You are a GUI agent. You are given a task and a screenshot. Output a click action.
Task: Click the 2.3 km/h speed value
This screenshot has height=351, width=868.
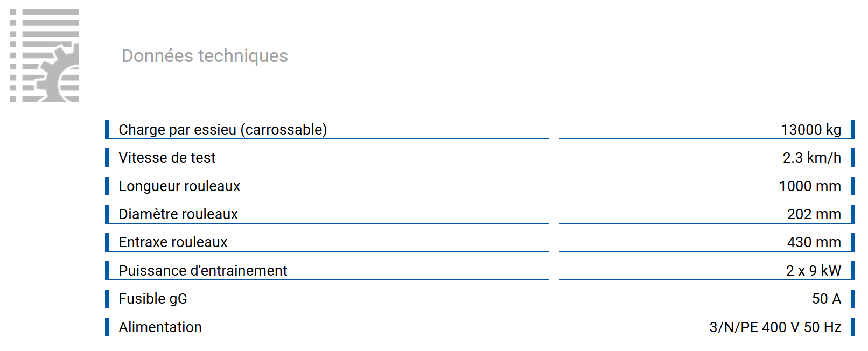pos(811,158)
